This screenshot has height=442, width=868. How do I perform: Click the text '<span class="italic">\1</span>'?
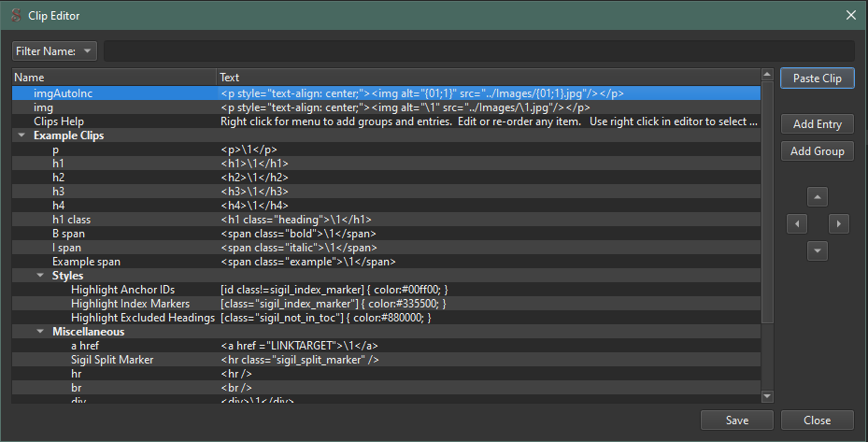tap(299, 248)
